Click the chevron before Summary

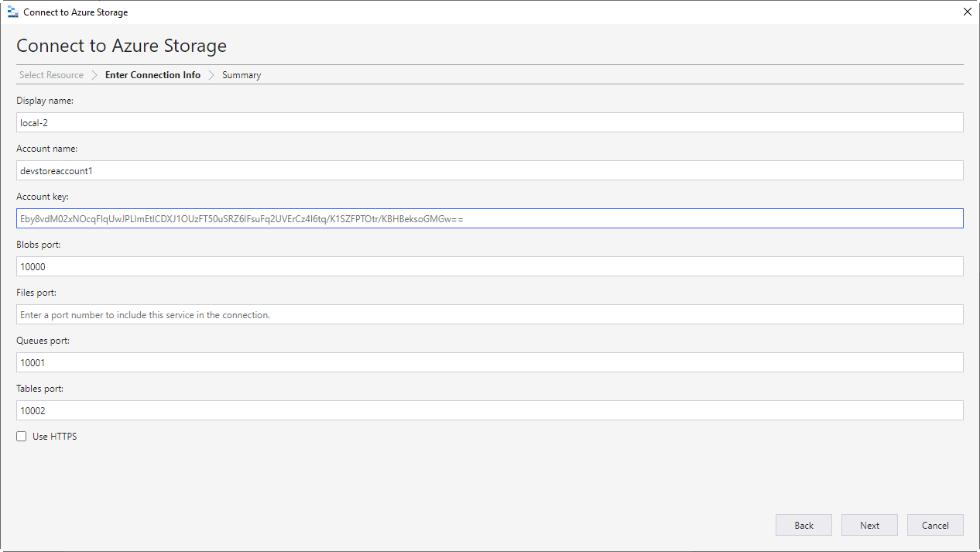[211, 75]
